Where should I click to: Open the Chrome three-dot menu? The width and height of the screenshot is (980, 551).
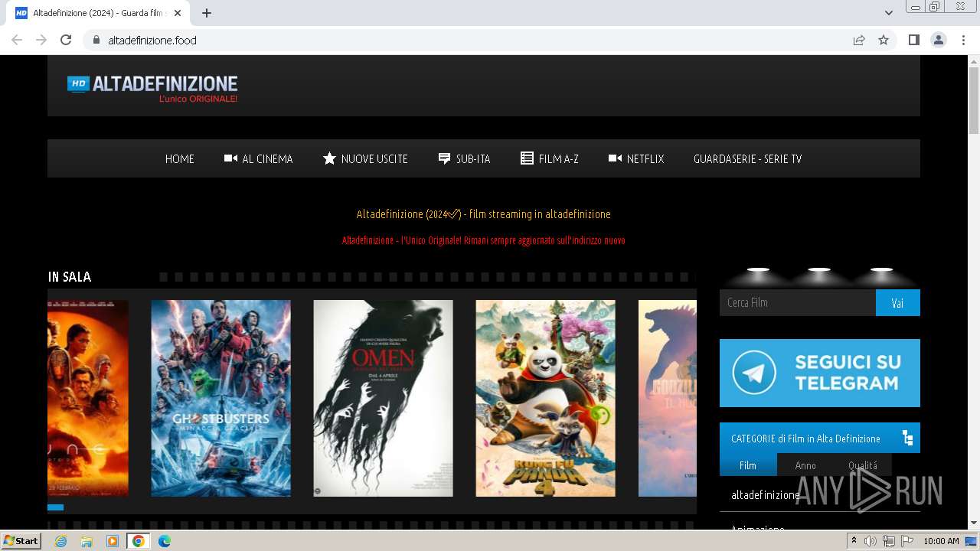963,40
